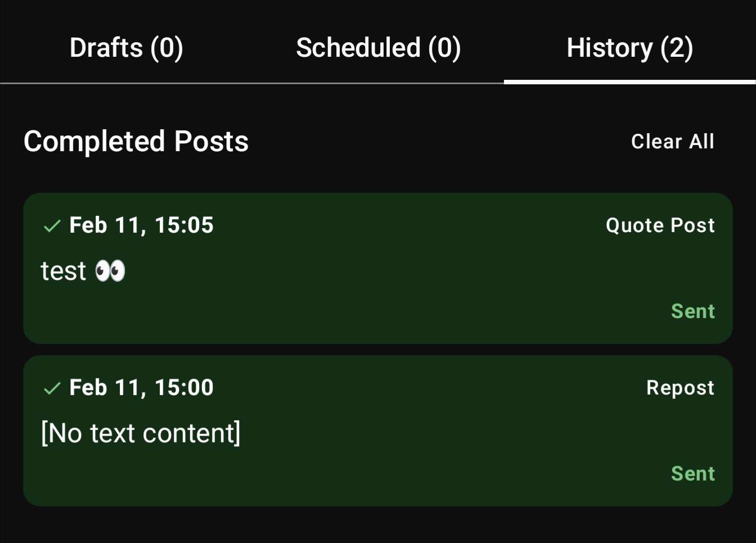The image size is (756, 543).
Task: Open the Scheduled (0) tab
Action: coord(378,48)
